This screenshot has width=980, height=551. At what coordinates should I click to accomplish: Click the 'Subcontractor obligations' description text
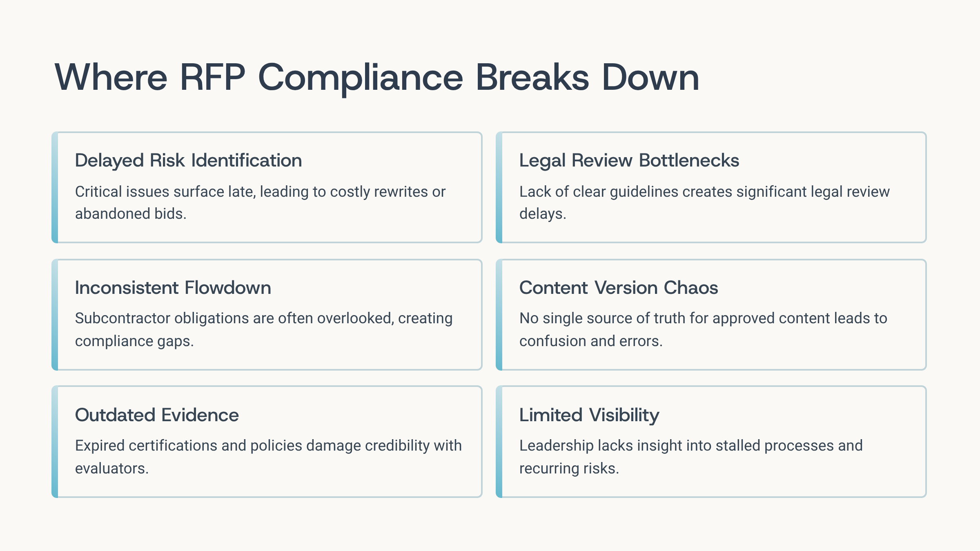(263, 329)
